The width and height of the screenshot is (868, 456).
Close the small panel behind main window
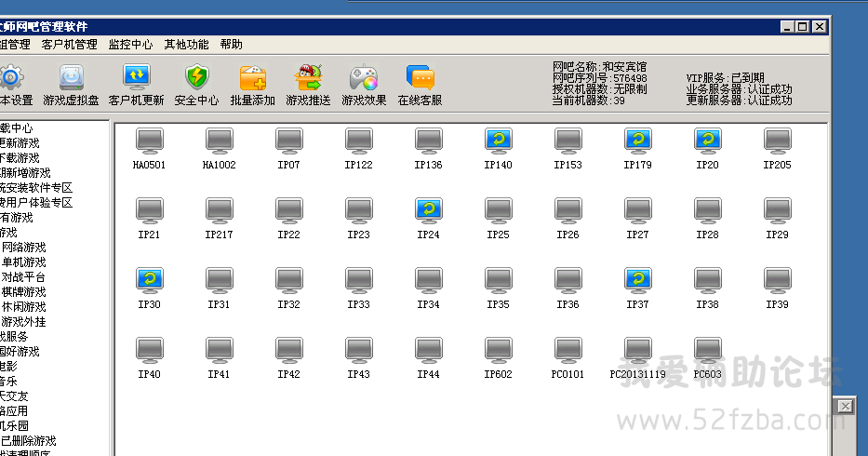(846, 407)
